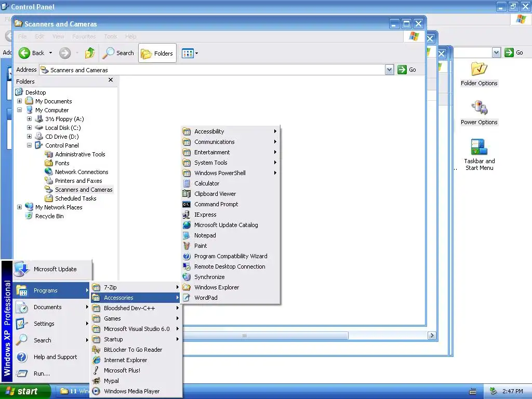Collapse the My Computer tree node
The image size is (532, 399).
(x=19, y=110)
